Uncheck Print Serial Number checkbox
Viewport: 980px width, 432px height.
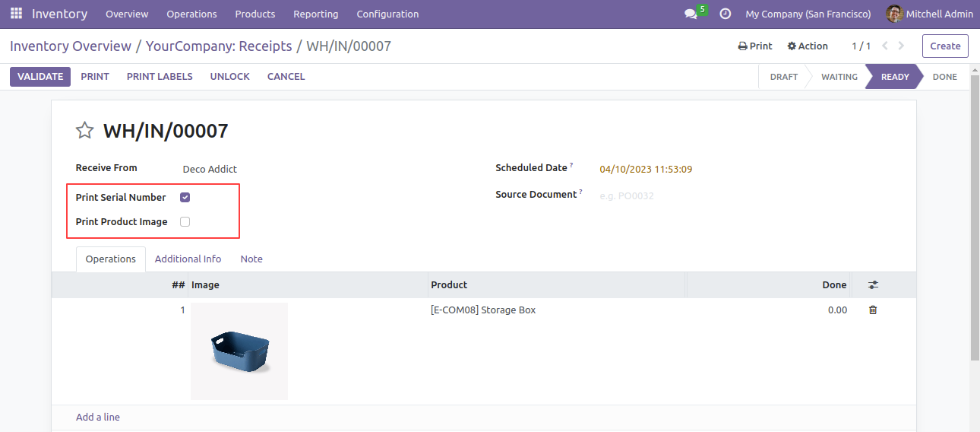point(185,197)
